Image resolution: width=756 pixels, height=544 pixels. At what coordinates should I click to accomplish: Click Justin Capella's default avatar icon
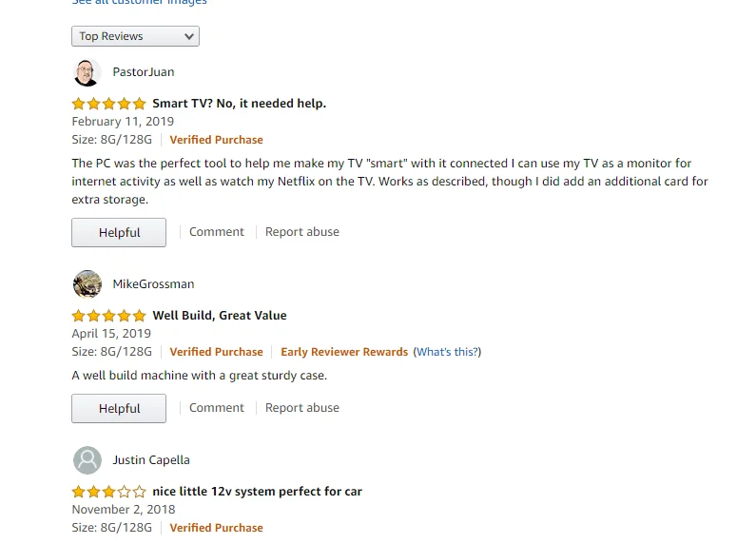(87, 460)
